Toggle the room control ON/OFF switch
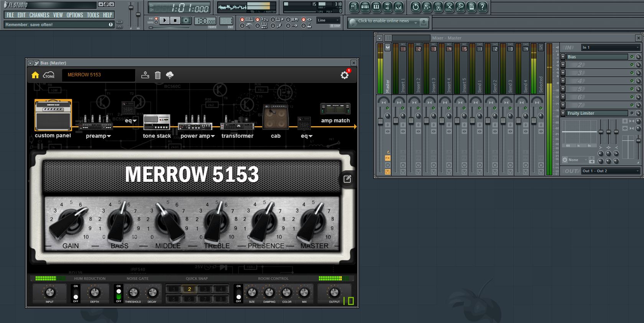The image size is (644, 323). point(238,293)
